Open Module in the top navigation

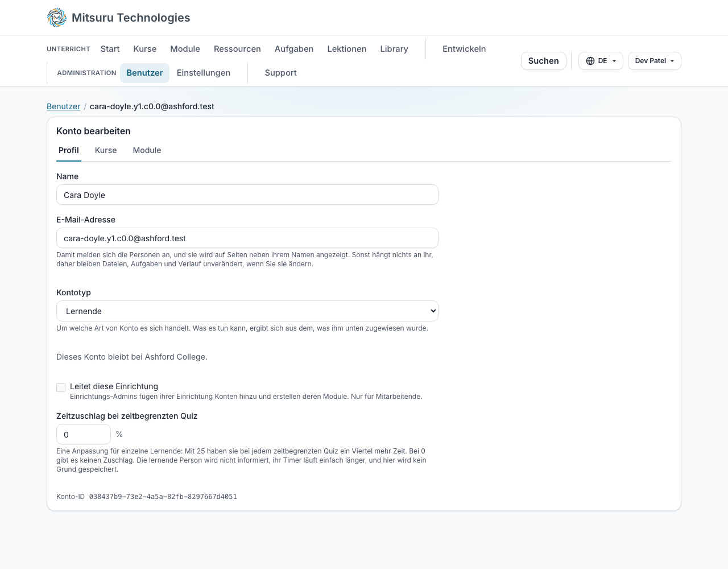(x=185, y=49)
